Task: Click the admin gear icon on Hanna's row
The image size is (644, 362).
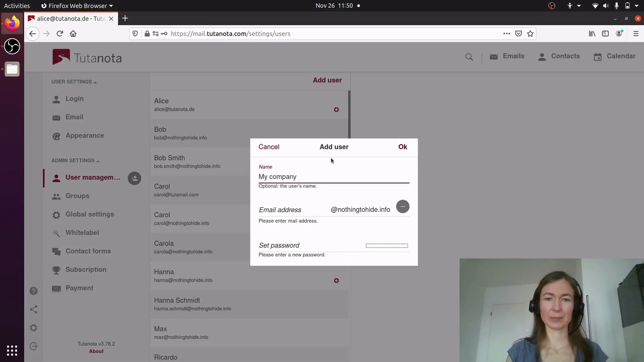Action: click(336, 281)
